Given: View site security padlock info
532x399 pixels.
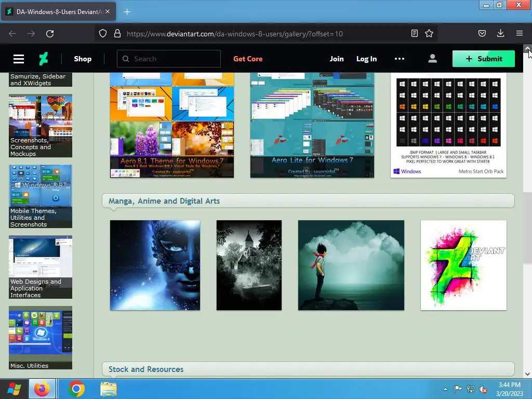Looking at the screenshot, I should [x=117, y=34].
